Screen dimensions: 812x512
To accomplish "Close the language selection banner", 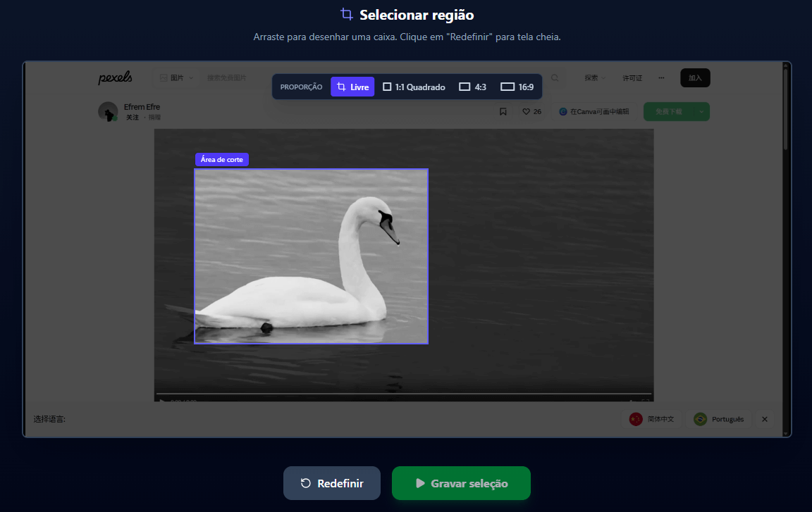I will (764, 419).
